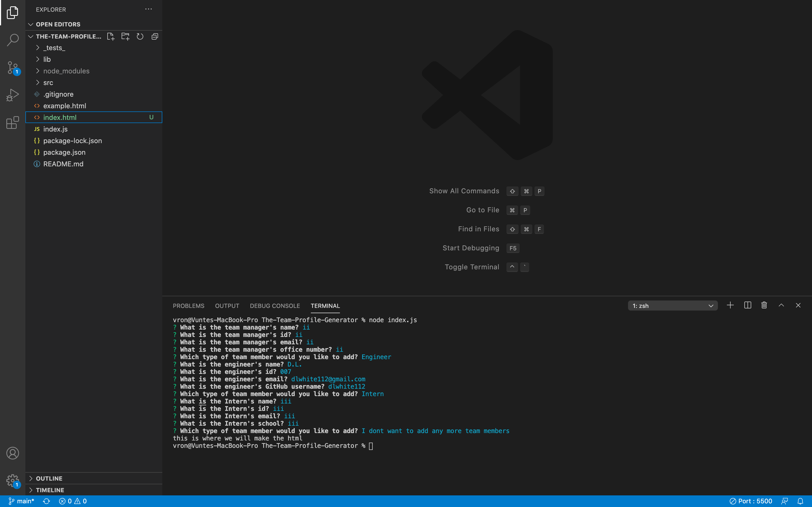Collapse the Open Editors section
812x507 pixels.
pyautogui.click(x=31, y=24)
